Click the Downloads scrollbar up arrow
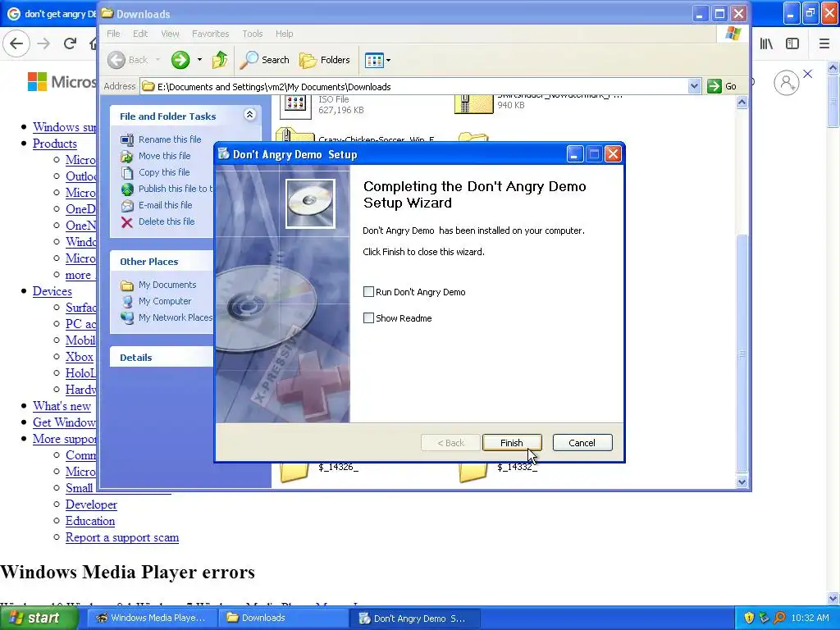The height and width of the screenshot is (630, 840). click(742, 103)
